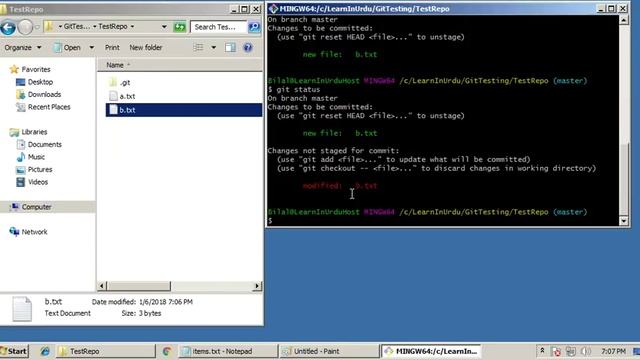Screen dimensions: 640x360
Task: Change view using the view icon
Action: point(198,47)
